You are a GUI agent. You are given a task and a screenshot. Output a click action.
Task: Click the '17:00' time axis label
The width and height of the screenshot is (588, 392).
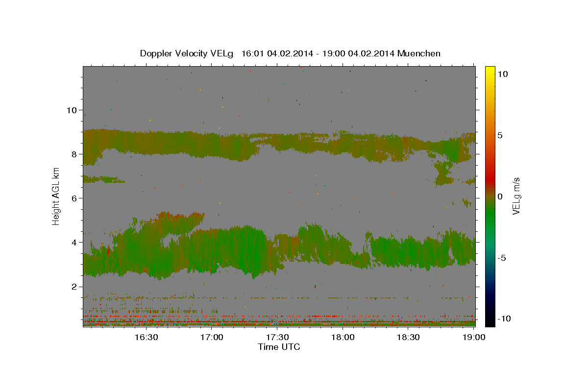click(212, 338)
